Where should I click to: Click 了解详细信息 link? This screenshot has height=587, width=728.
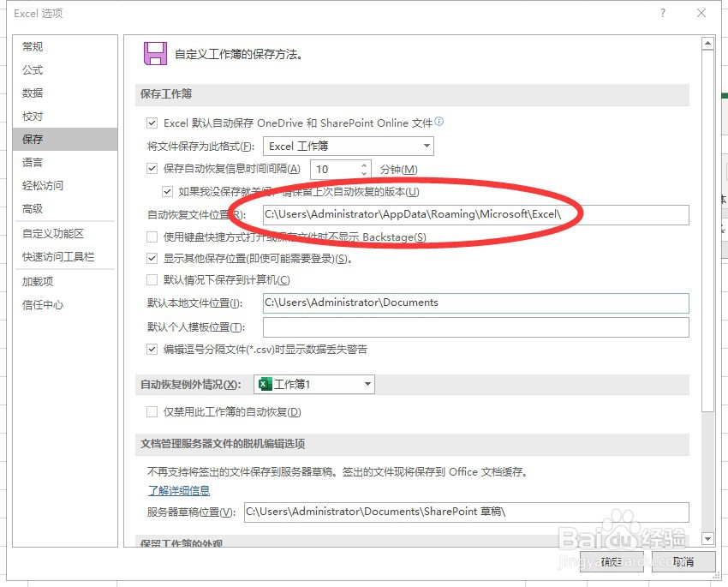point(179,490)
